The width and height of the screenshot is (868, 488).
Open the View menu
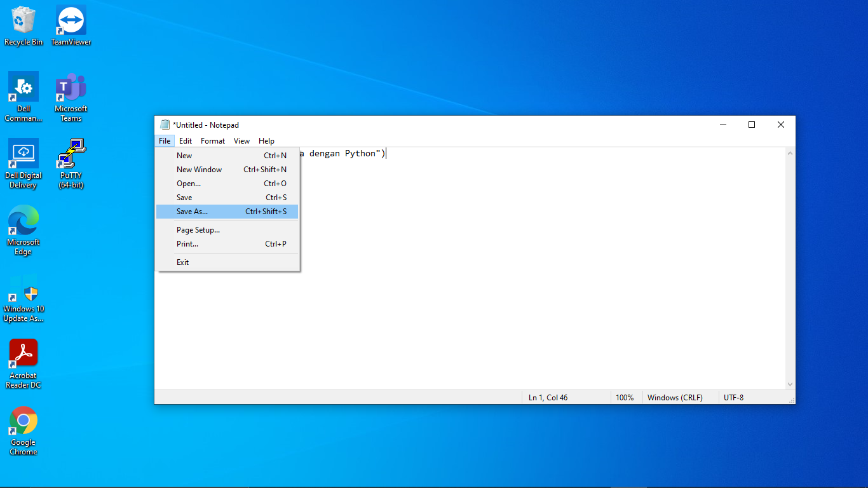click(241, 140)
